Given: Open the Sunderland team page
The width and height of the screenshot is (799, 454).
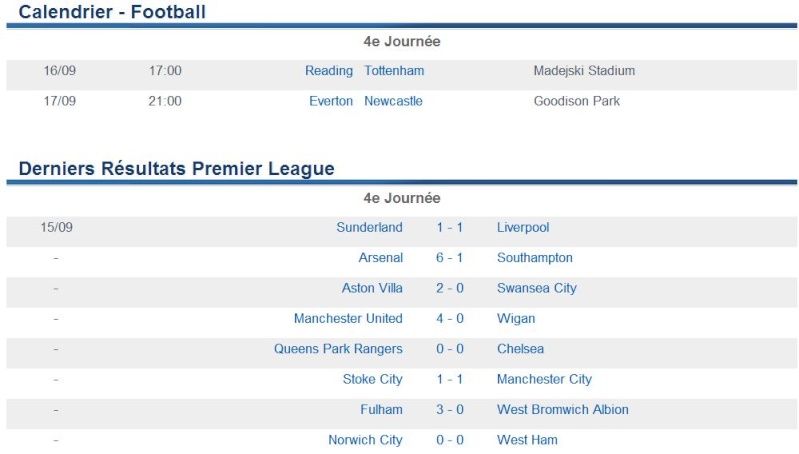Looking at the screenshot, I should (369, 228).
